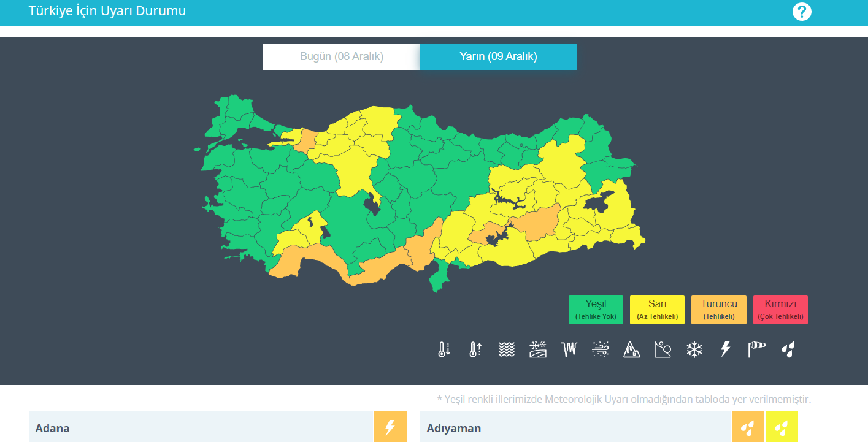
Task: Select the agricultural frost warning icon
Action: tap(537, 349)
